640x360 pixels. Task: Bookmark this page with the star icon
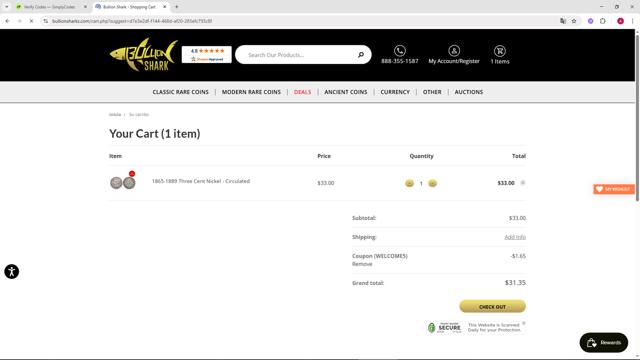coord(574,21)
